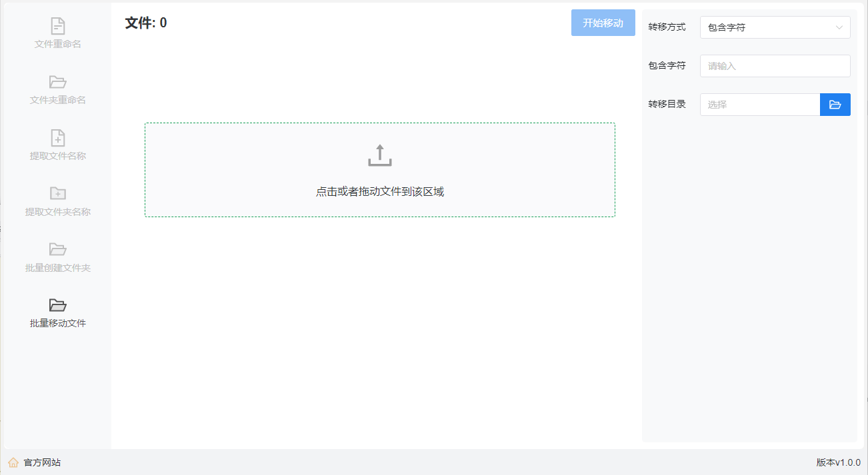
Task: Open the 提取文件夹名称 folder-plus icon
Action: (x=58, y=194)
